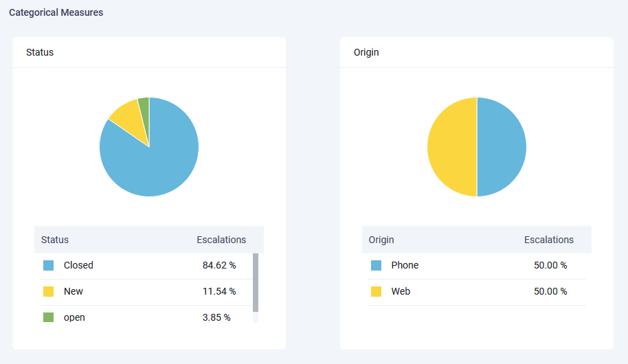Click the 50.00 % value in Phone row
Viewport: 628px width, 364px height.
point(550,265)
